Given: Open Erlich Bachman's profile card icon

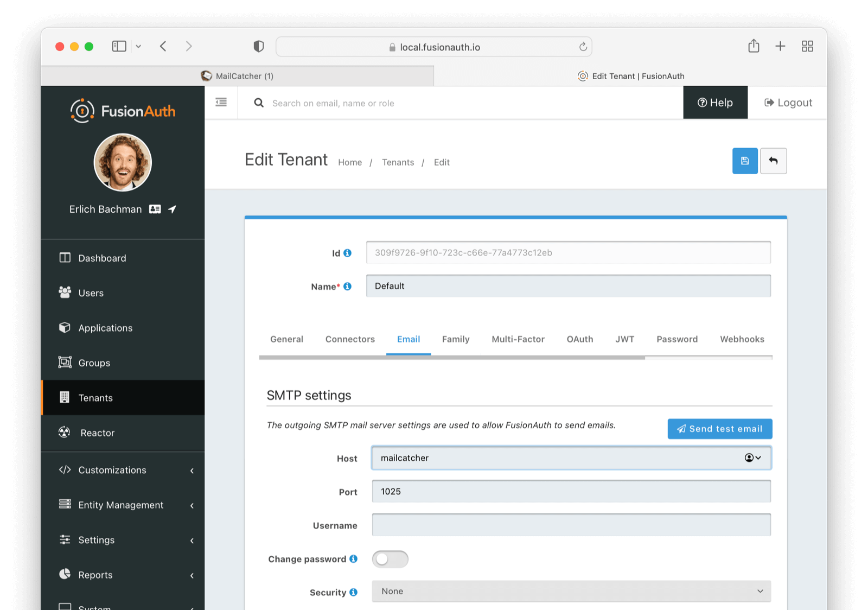Looking at the screenshot, I should pos(155,209).
